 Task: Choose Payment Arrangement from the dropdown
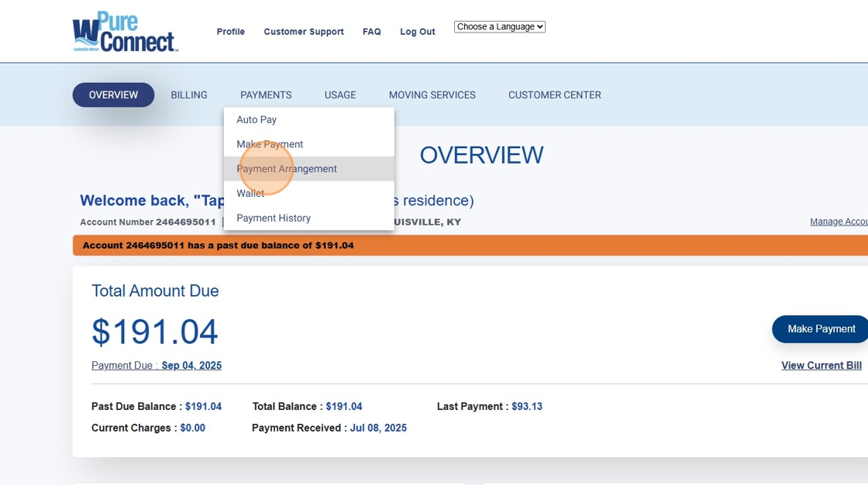(x=286, y=168)
